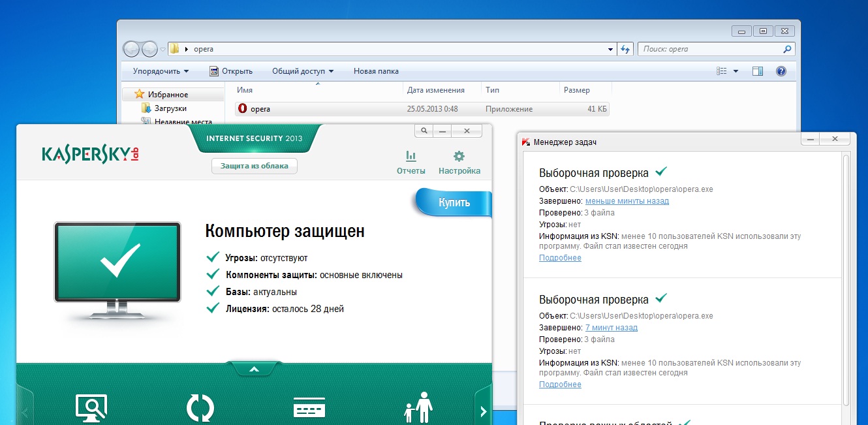The width and height of the screenshot is (868, 425).
Task: Click "Компоненты защиты: основные включены" line
Action: pos(314,275)
